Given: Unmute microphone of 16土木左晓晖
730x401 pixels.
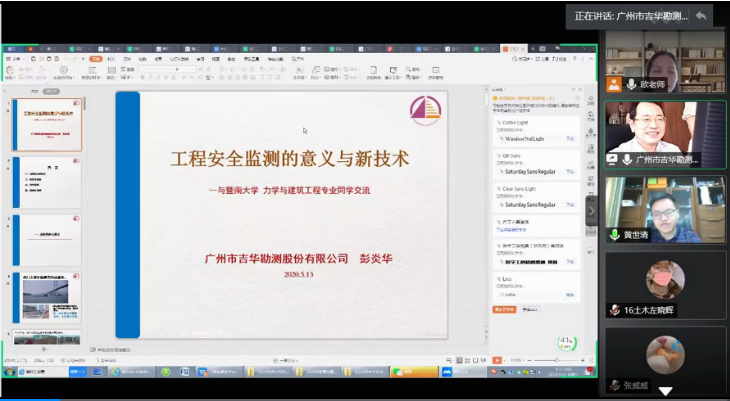Looking at the screenshot, I should pyautogui.click(x=615, y=310).
